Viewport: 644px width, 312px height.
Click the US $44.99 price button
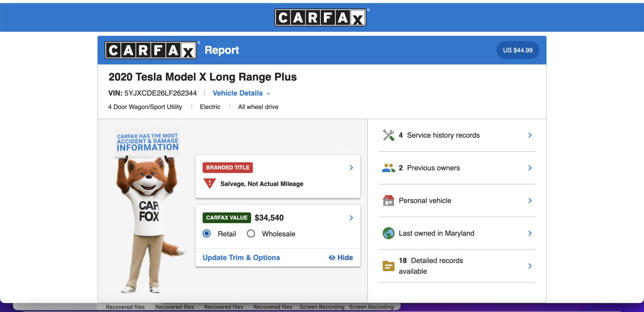(x=517, y=50)
